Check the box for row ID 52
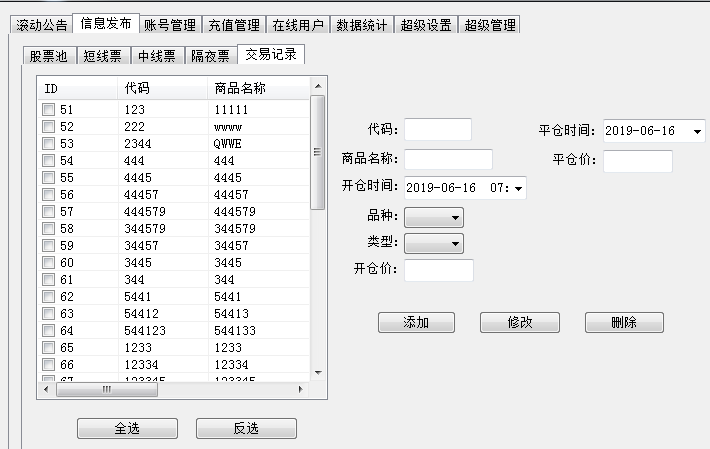Viewport: 710px width, 449px height. [48, 126]
